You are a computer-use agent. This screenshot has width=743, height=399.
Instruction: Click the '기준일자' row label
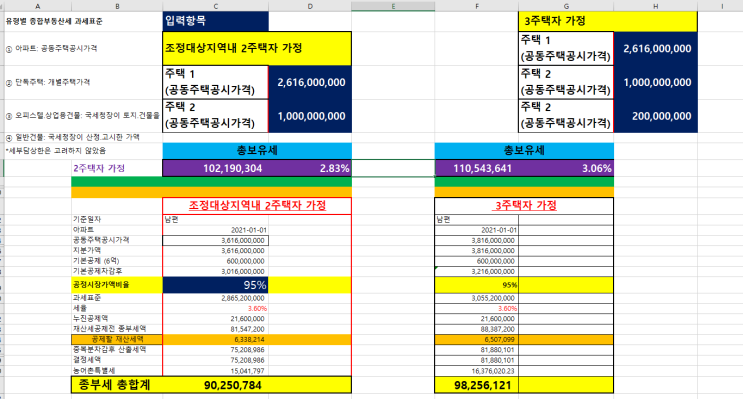tap(87, 219)
